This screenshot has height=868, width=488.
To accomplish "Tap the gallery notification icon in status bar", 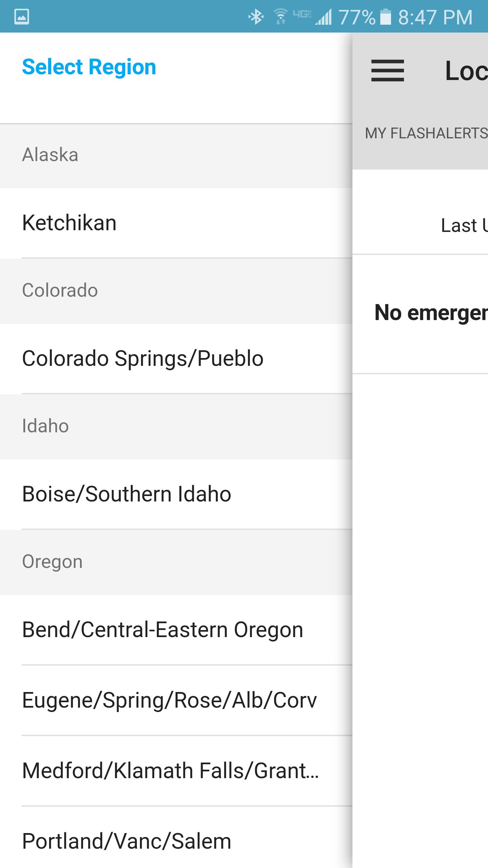I will tap(22, 16).
